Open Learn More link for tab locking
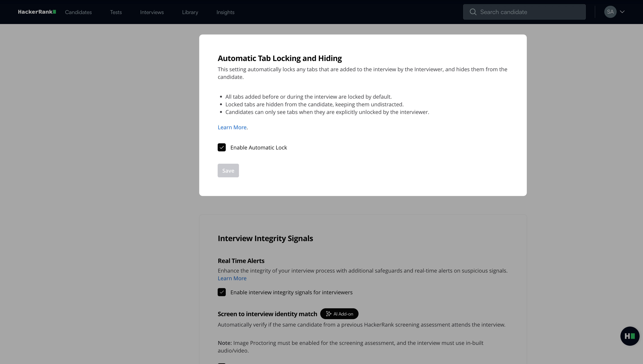The width and height of the screenshot is (643, 364). tap(232, 128)
